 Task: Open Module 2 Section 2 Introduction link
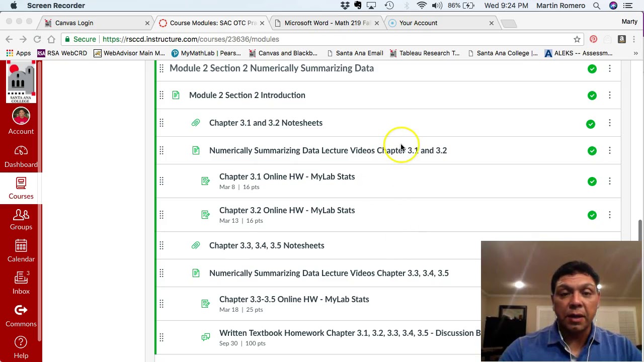[247, 95]
